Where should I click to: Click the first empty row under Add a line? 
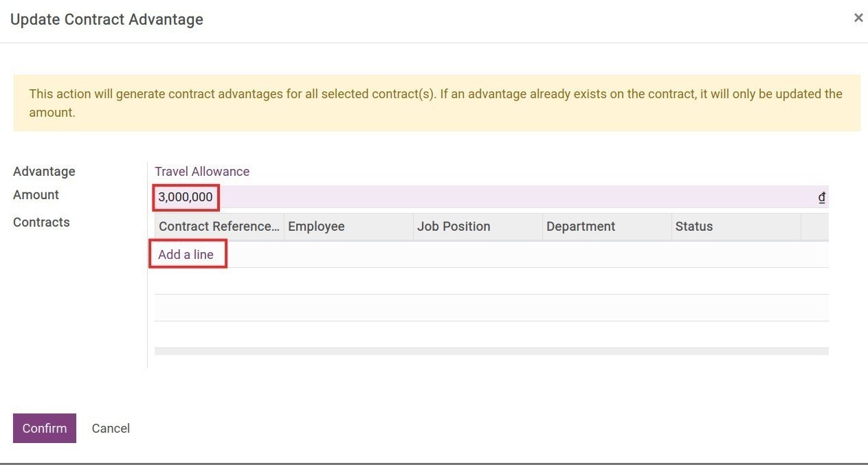(491, 281)
